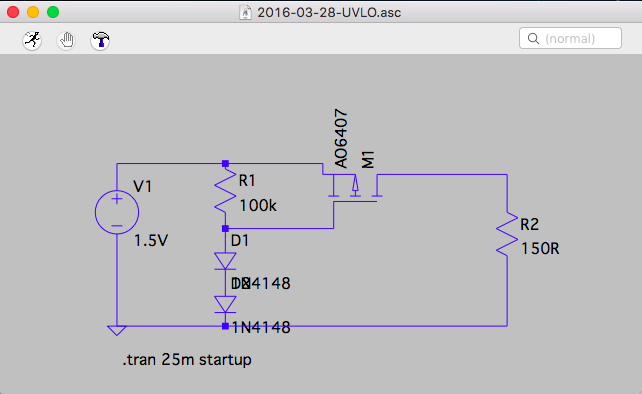
Task: Maximize window with green button
Action: [x=53, y=12]
